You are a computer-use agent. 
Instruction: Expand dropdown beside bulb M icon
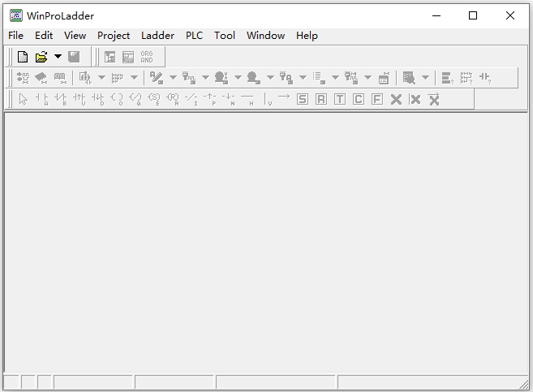368,78
